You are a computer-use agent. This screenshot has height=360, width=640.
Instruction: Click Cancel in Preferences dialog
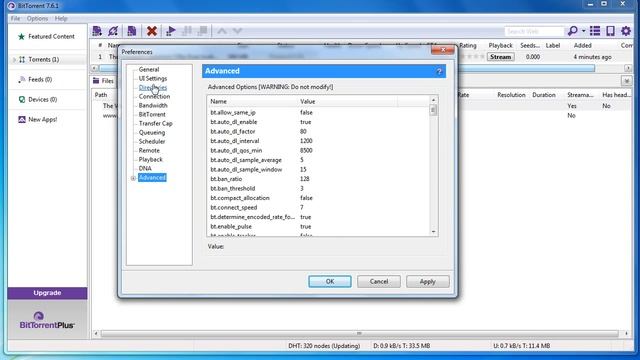[379, 282]
